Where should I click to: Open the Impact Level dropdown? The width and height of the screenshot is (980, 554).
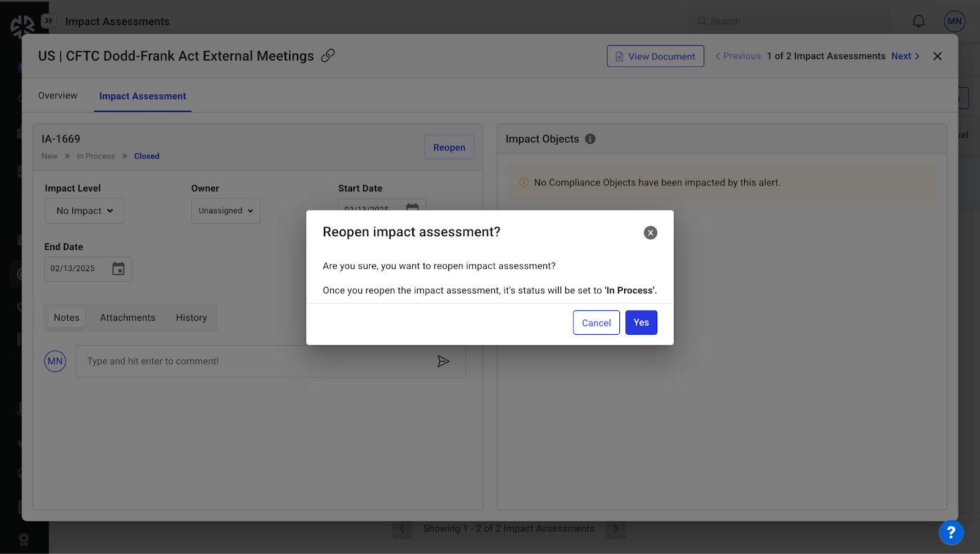coord(85,211)
